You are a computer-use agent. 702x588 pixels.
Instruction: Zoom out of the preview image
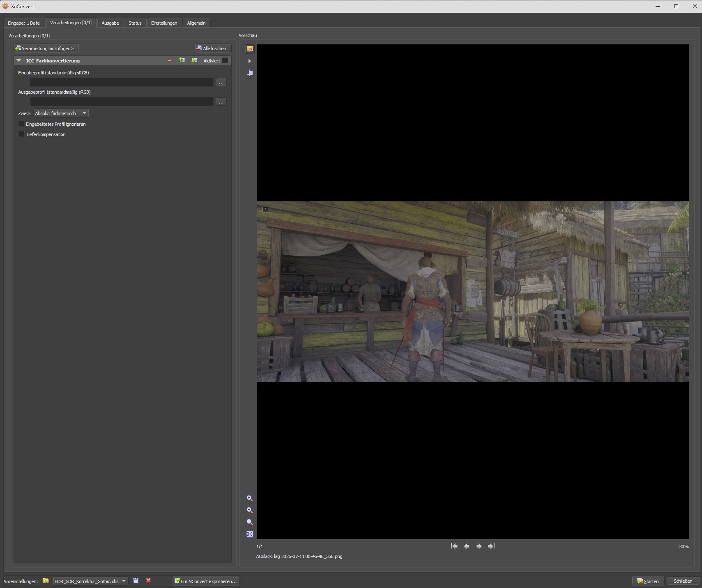coord(250,510)
